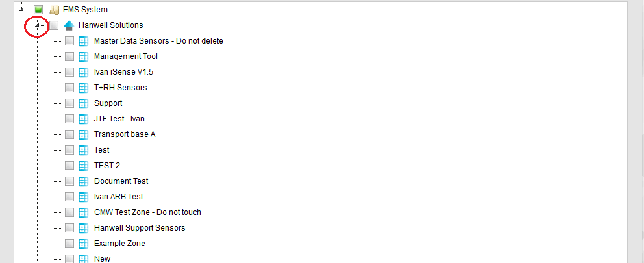Open CMW Test Zone - Do not touch

tap(147, 212)
